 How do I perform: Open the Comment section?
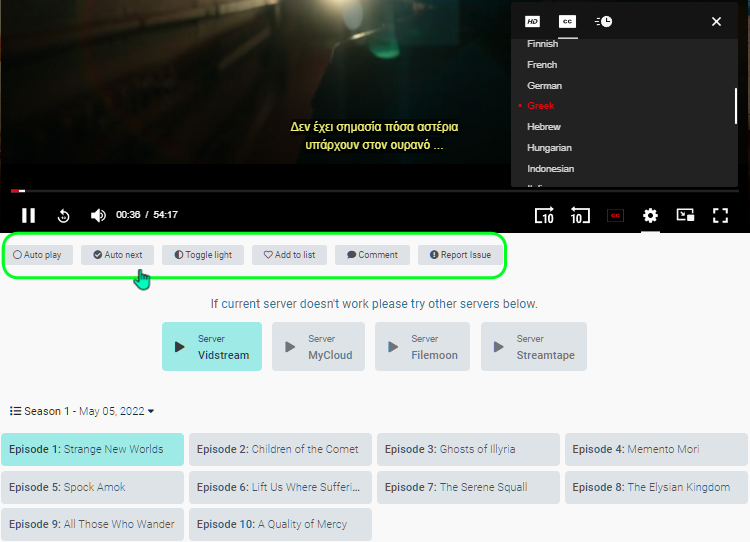pyautogui.click(x=372, y=255)
